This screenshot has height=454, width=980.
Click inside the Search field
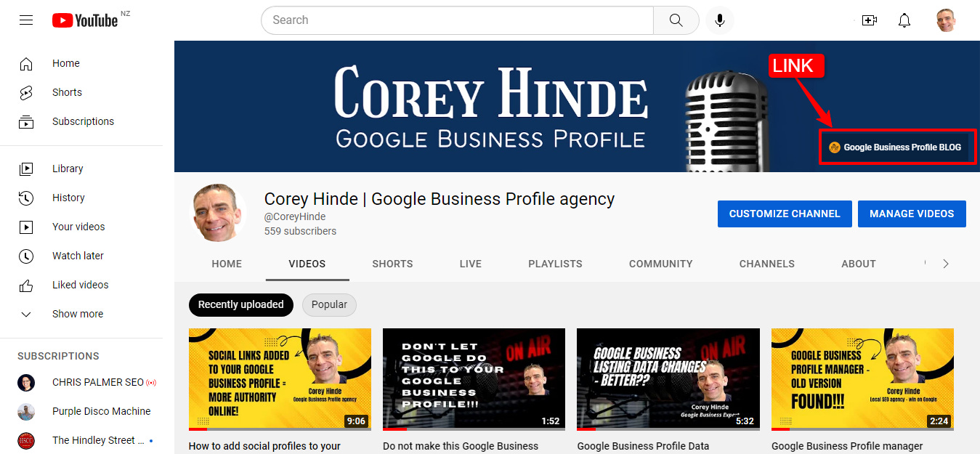tap(458, 20)
